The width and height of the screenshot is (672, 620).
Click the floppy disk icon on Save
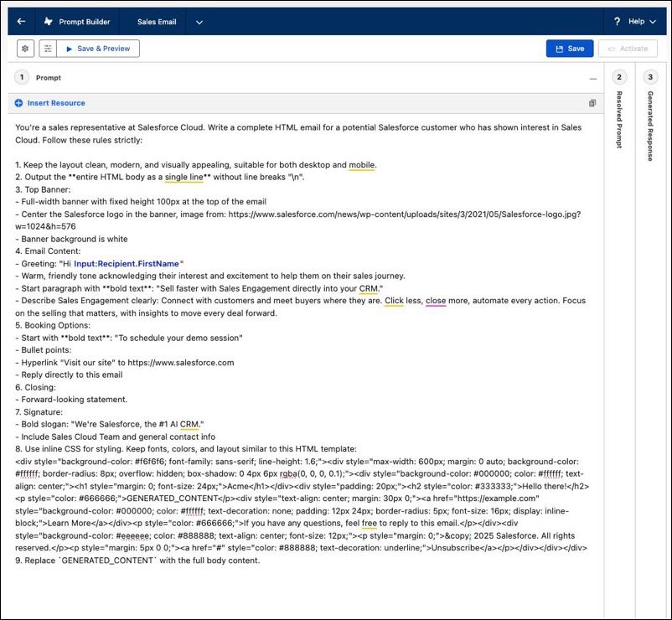pos(559,49)
